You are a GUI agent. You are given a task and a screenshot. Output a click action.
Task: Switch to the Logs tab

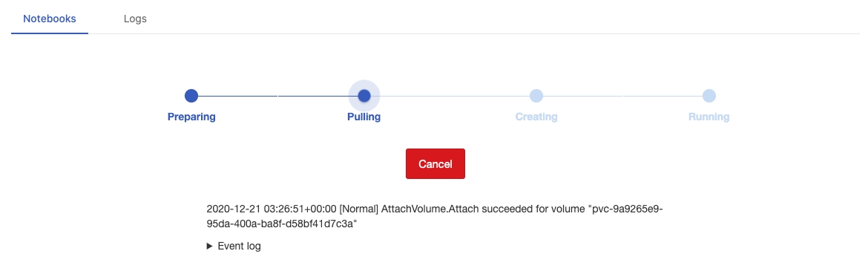pyautogui.click(x=135, y=19)
